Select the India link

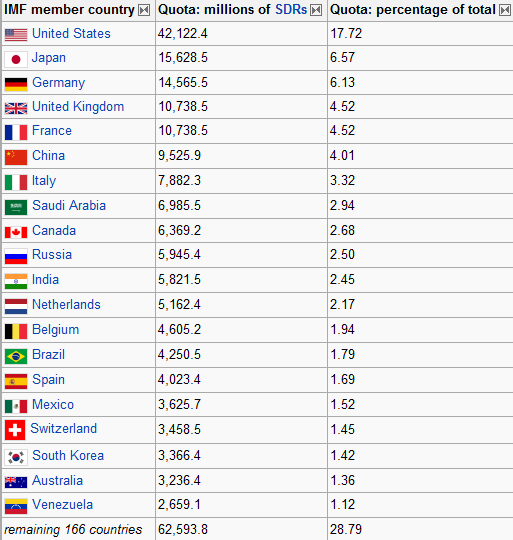[x=45, y=279]
